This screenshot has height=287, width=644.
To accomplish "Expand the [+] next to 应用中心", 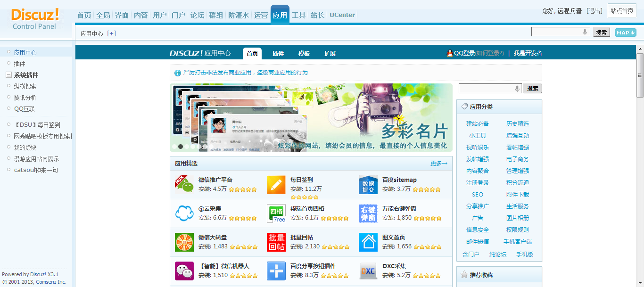I will pyautogui.click(x=112, y=33).
